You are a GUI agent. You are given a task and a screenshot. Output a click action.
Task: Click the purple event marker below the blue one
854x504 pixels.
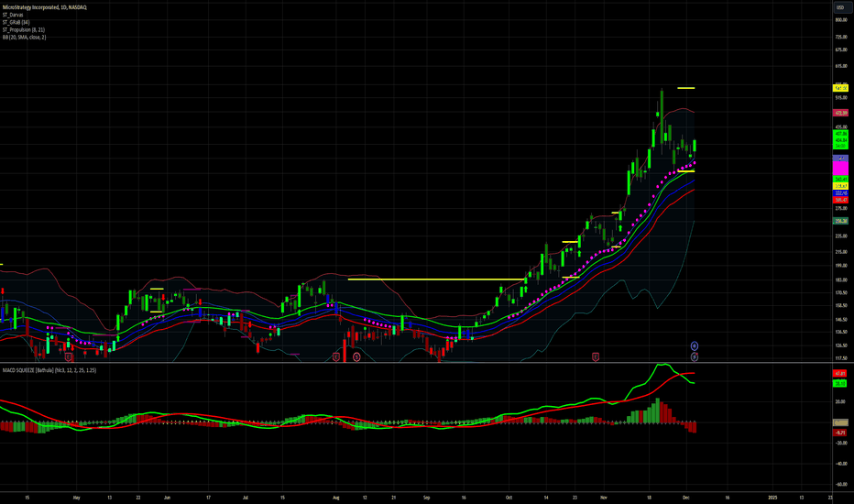(694, 356)
